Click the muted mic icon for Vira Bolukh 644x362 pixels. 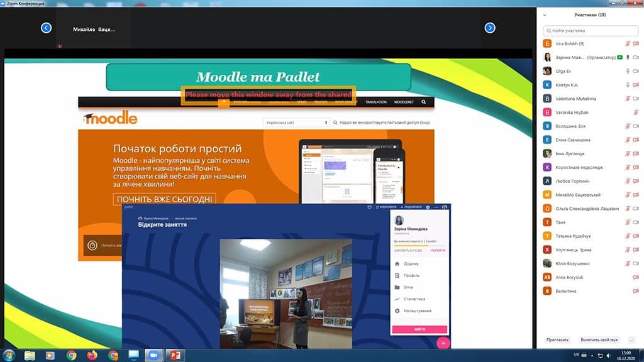[x=628, y=43]
